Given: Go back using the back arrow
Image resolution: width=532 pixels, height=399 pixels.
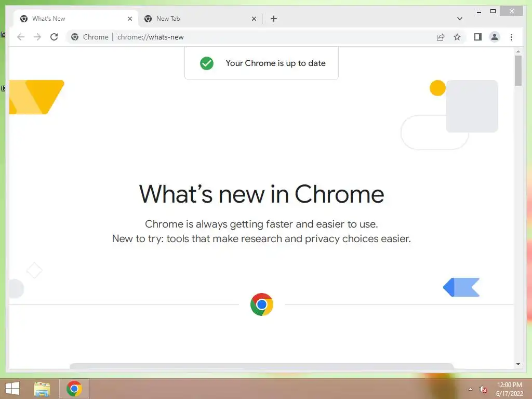Looking at the screenshot, I should click(x=21, y=37).
